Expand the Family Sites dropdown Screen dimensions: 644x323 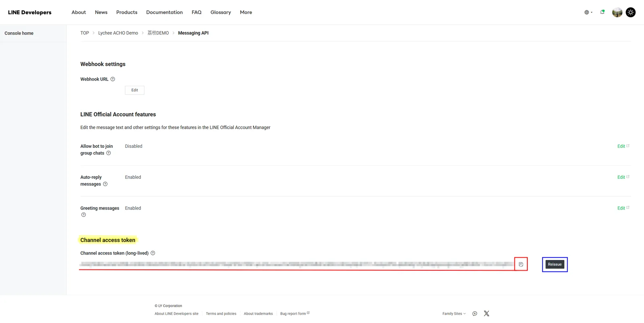[x=454, y=314]
